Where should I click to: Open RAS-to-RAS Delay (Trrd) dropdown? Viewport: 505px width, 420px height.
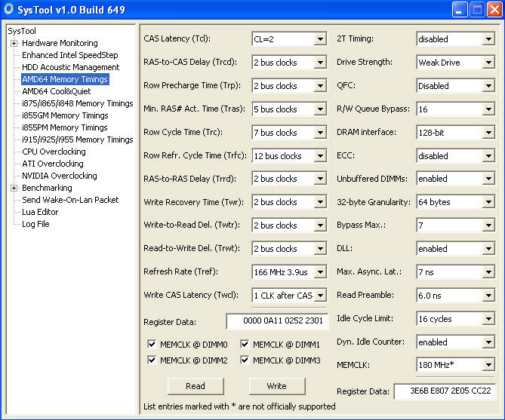[289, 179]
